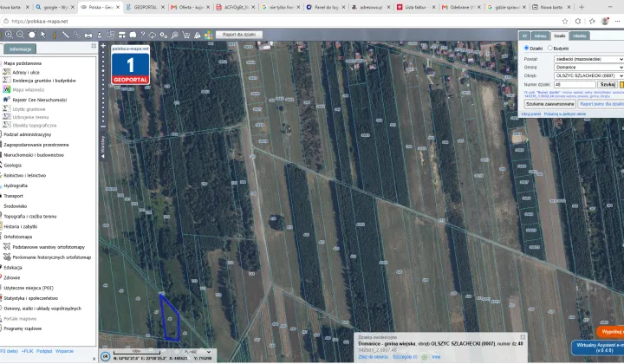
Task: Click 'Raport dla działki' toolbar button
Action: [239, 35]
